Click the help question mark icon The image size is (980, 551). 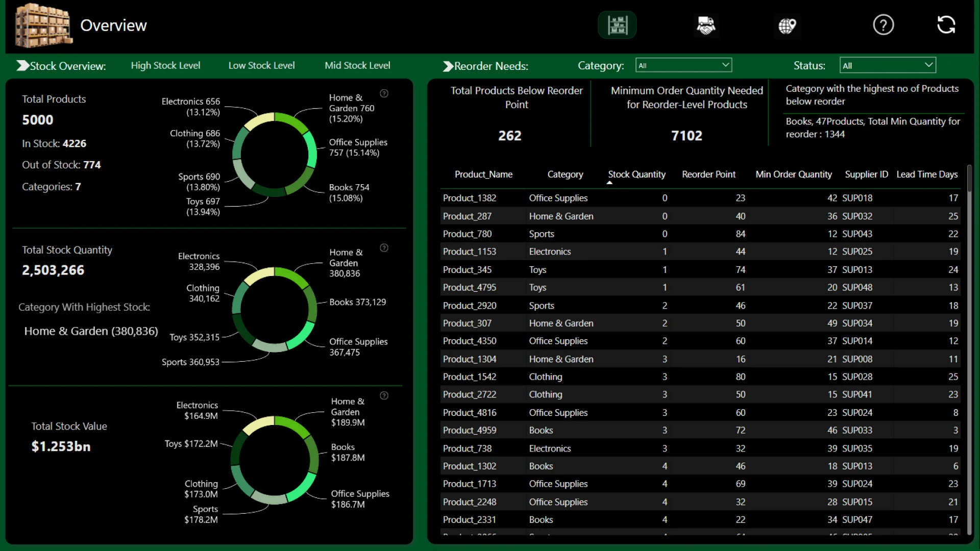(883, 25)
